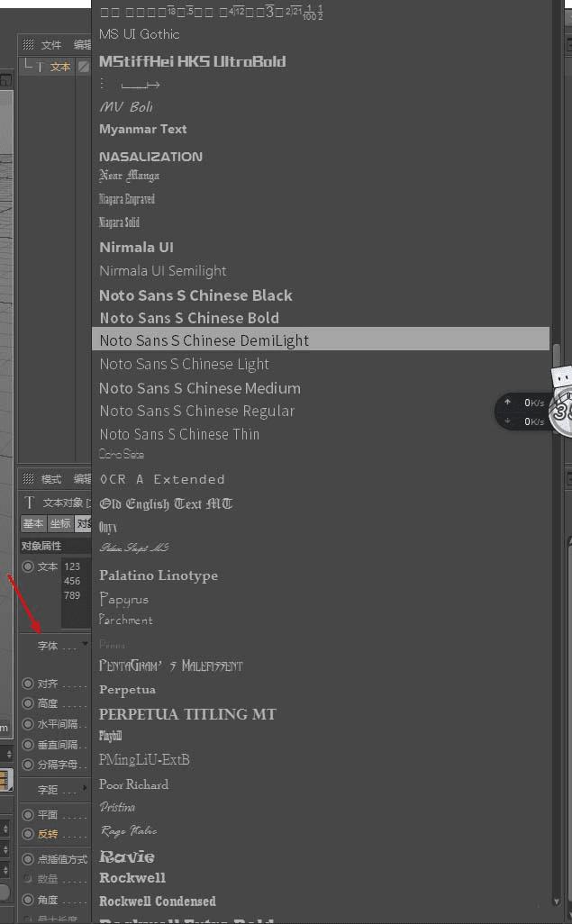Toggle the animation dot beside 分隔字母

pos(28,765)
